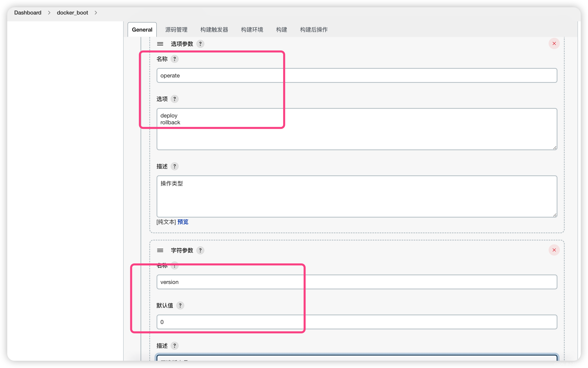The width and height of the screenshot is (588, 368).
Task: Open help for the 操作类型 描述 field
Action: coord(174,167)
